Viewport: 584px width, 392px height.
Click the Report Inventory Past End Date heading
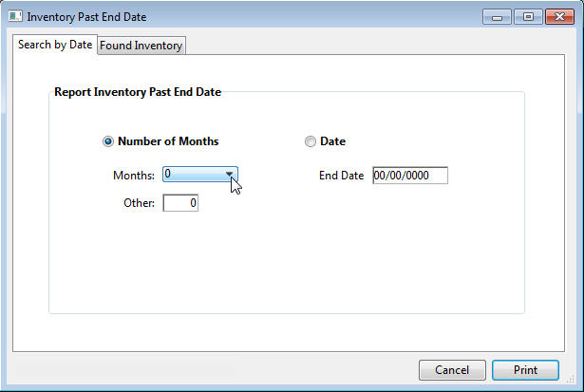[x=138, y=92]
